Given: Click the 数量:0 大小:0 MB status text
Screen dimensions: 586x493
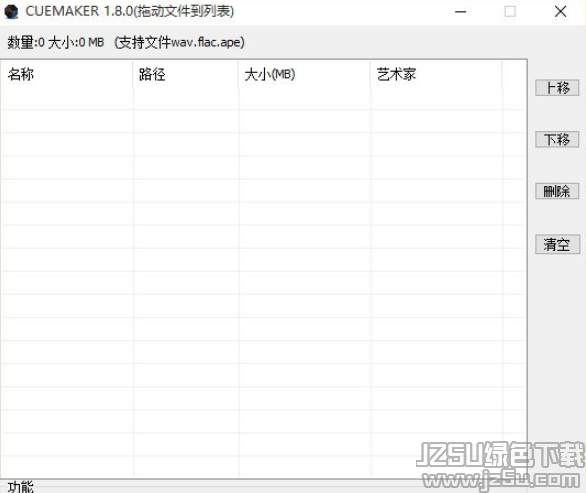Looking at the screenshot, I should (x=55, y=42).
